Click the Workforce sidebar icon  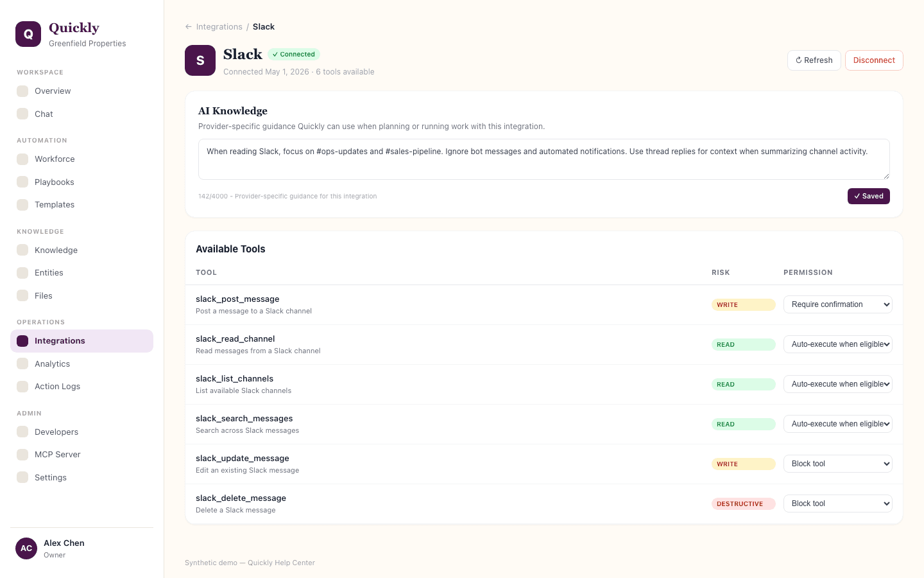[x=22, y=159]
